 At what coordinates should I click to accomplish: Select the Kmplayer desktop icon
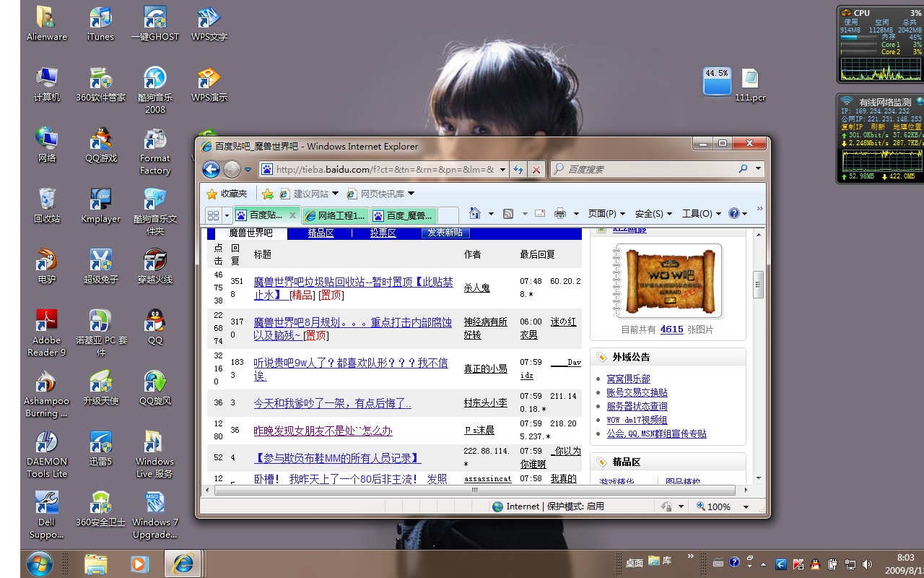(101, 206)
